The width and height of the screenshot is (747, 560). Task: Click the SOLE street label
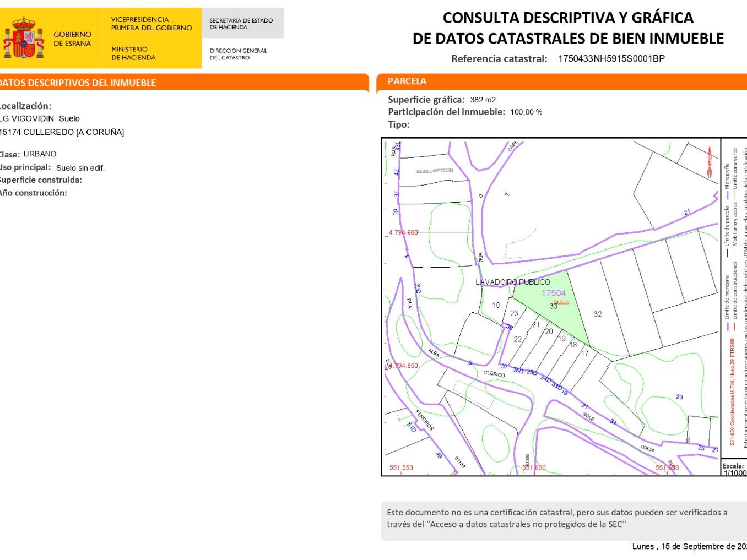[589, 417]
